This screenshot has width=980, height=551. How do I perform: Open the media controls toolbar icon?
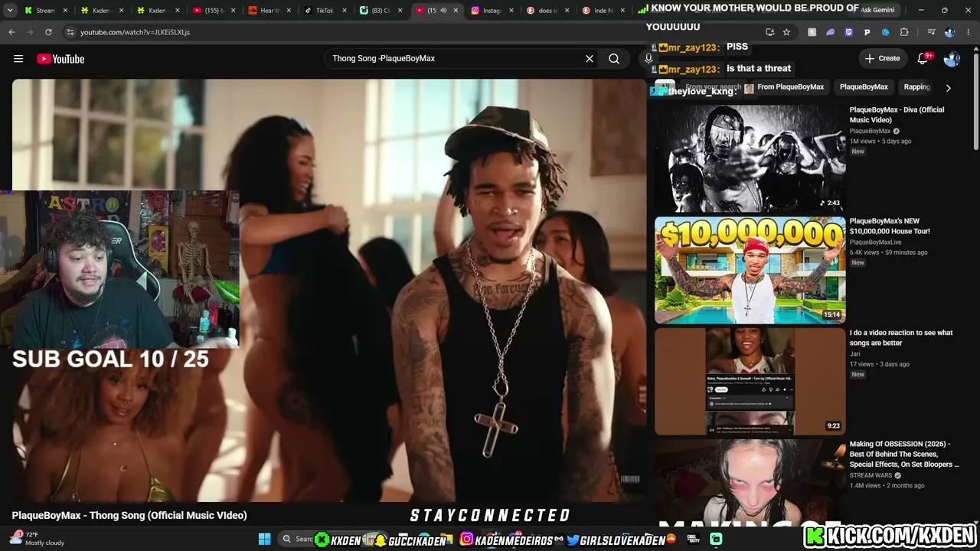click(931, 32)
